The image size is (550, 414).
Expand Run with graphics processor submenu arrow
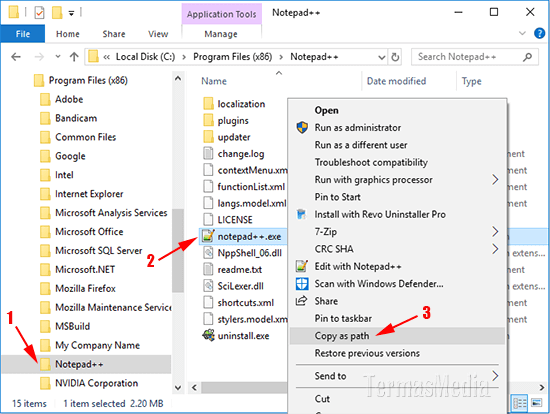495,180
